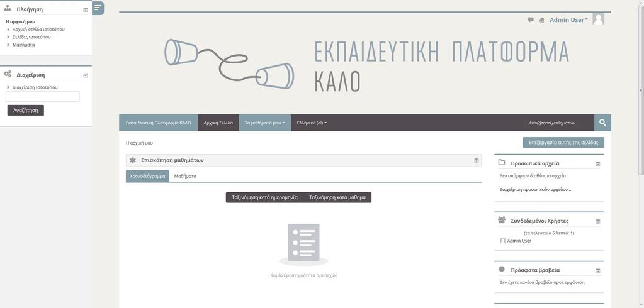Screen dimensions: 644x308
Task: Click 'Δεν έχετε κανένα βραβείο προς εμφάνιση' text
Action: click(542, 282)
